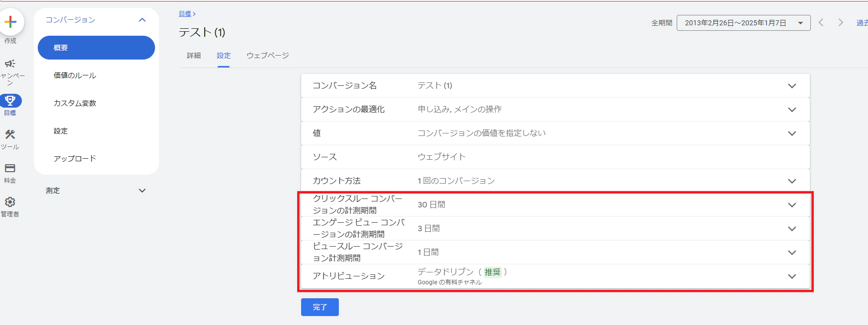Open Campaigns megaphone icon in sidebar
Viewport: 868px width, 325px height.
pos(10,64)
